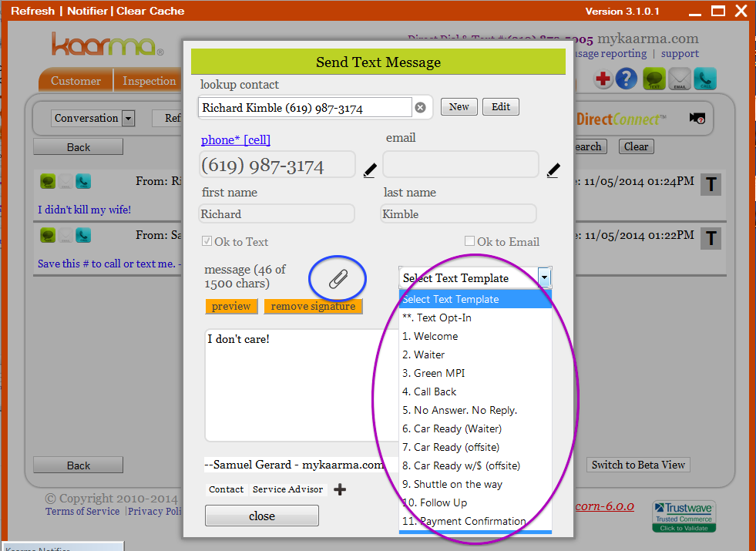Collapse the Select Text Template dropdown arrow

[x=544, y=277]
